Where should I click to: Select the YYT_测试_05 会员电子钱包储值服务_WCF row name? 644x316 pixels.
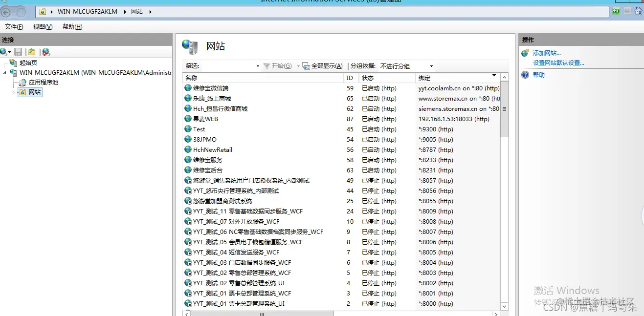tap(248, 242)
